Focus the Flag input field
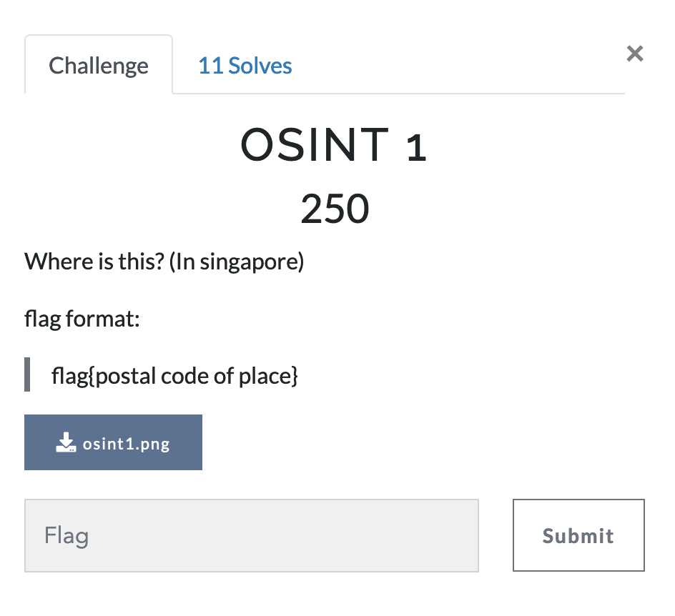675x616 pixels. [x=252, y=535]
